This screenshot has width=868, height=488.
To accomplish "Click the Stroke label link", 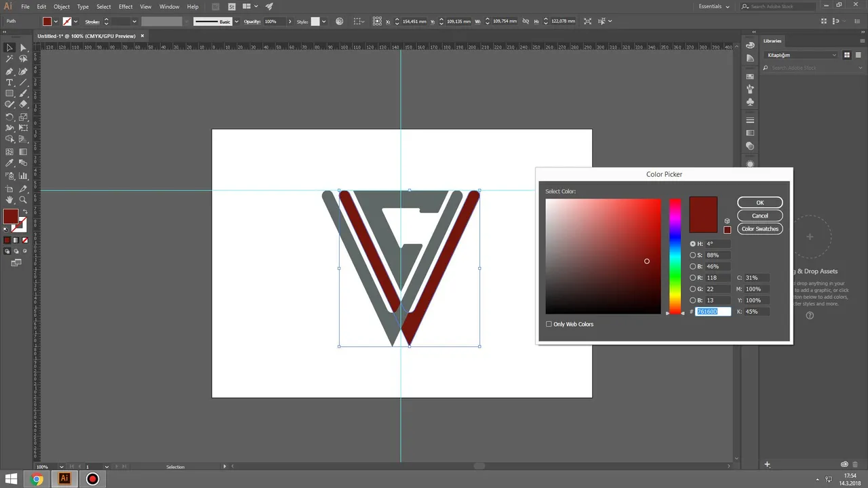I will [92, 22].
